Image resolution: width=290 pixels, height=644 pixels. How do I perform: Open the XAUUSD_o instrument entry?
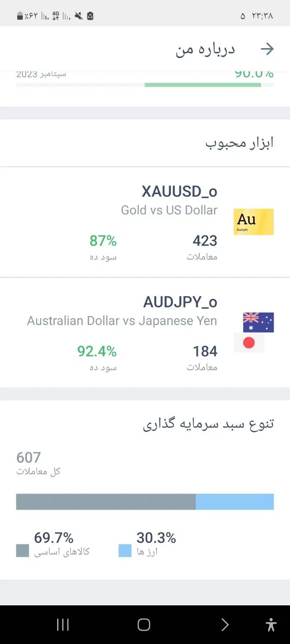click(x=145, y=222)
